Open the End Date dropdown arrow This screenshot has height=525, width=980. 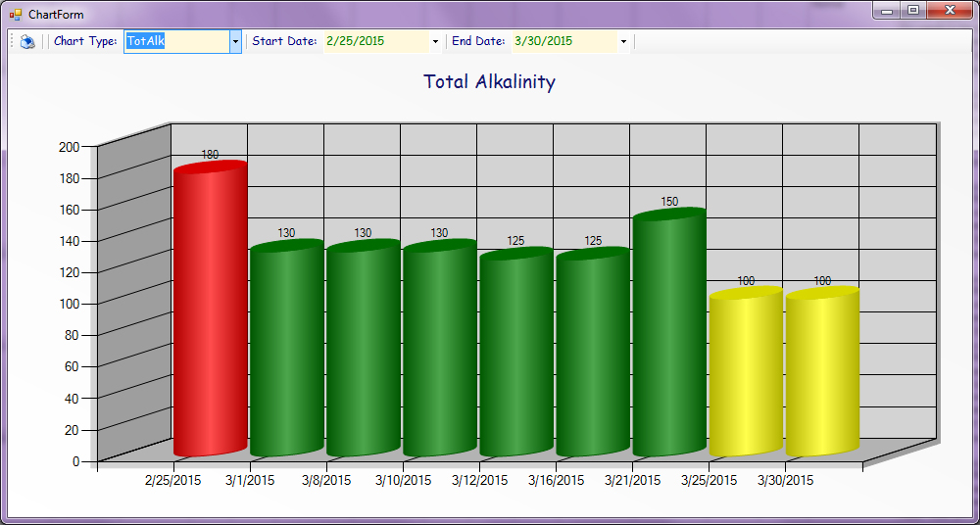click(623, 42)
